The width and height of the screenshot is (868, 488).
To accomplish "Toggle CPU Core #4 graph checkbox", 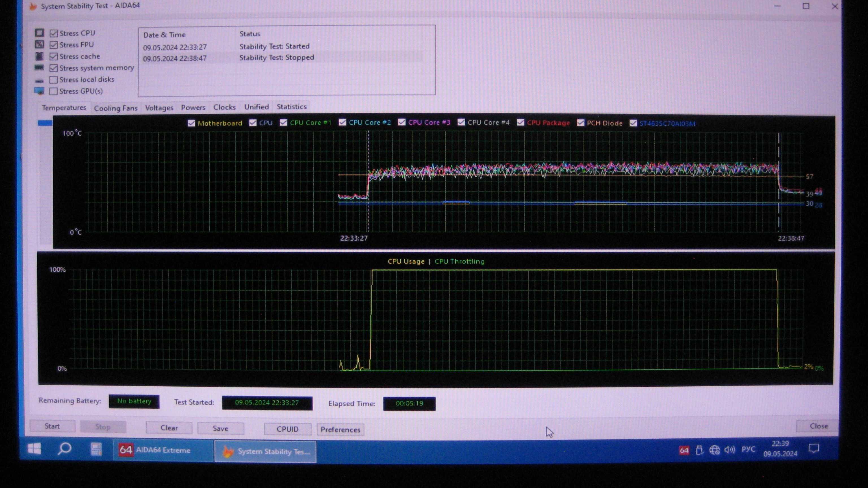I will (x=461, y=122).
